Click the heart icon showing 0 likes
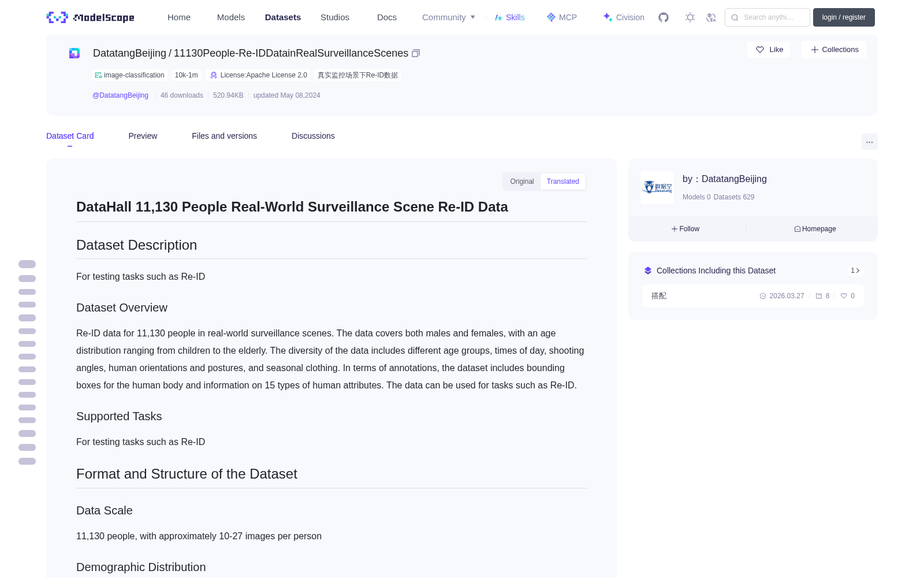 click(x=844, y=296)
